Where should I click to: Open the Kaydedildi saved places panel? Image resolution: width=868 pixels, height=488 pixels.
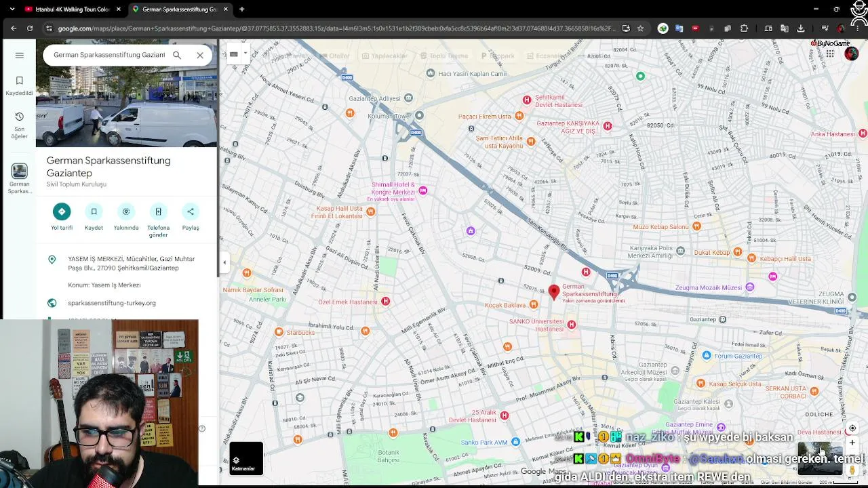coord(19,85)
